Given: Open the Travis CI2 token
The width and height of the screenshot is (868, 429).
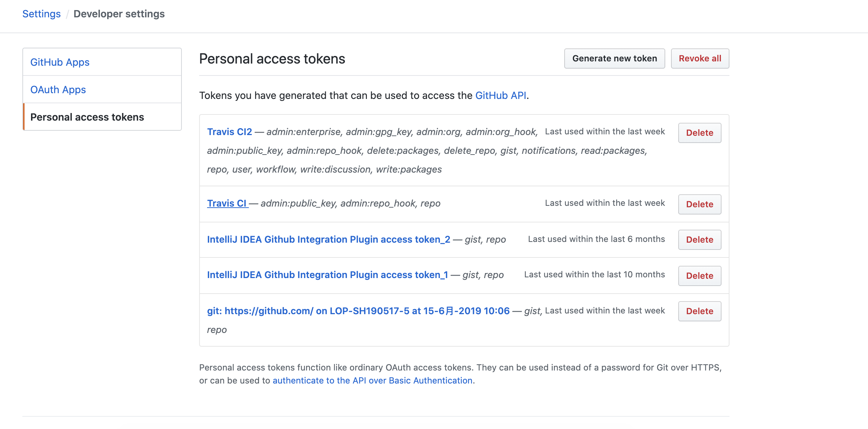Looking at the screenshot, I should click(x=229, y=132).
